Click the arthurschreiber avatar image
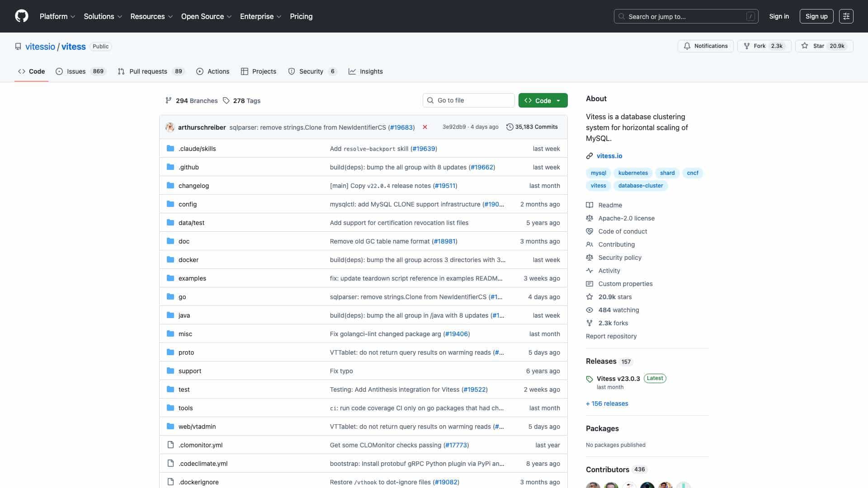Screen dimensions: 868x488 tap(170, 127)
